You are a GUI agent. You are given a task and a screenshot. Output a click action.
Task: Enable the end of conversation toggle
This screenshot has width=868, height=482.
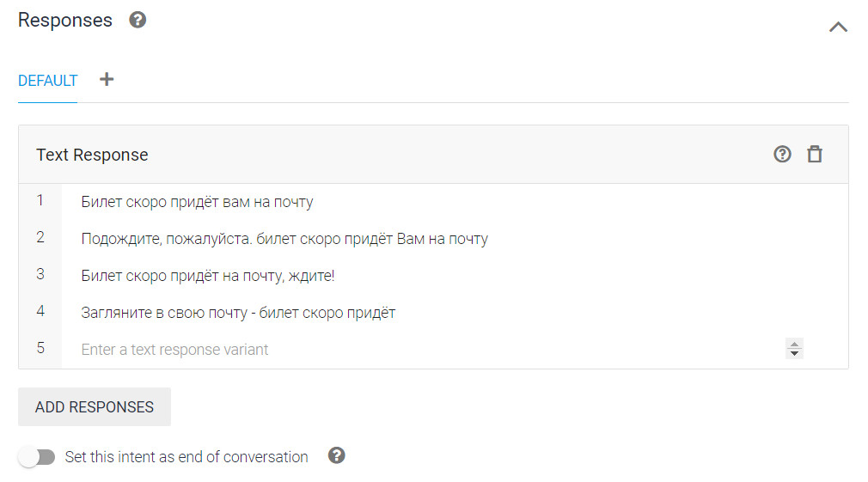tap(37, 457)
